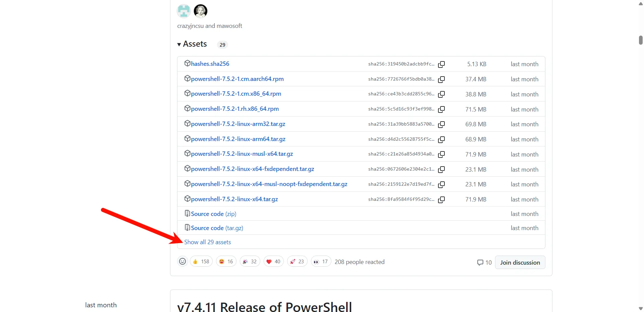Viewport: 644px width, 312px height.
Task: Copy hash of powershell-7.5.2-linux-arm32.tar.gz
Action: (x=441, y=124)
